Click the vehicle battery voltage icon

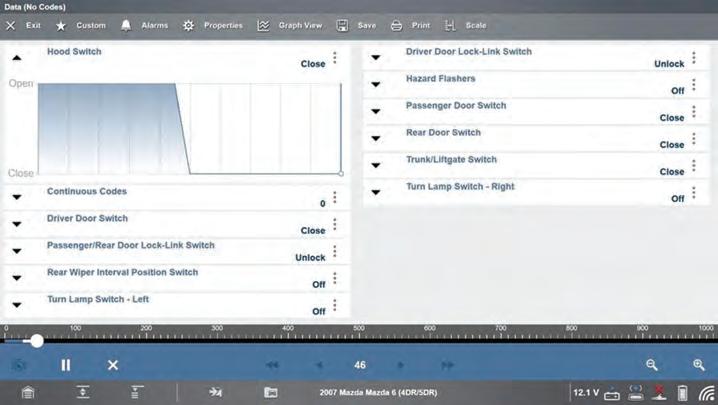tap(612, 393)
